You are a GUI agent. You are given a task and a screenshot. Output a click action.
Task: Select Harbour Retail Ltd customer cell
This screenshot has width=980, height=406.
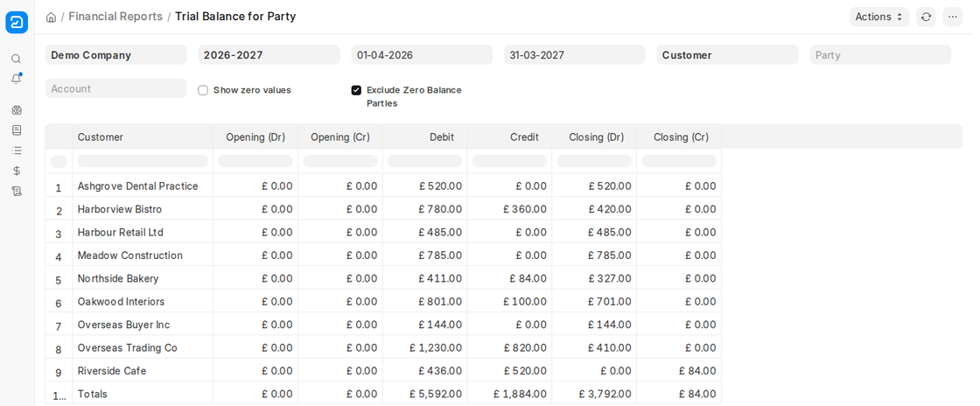143,233
